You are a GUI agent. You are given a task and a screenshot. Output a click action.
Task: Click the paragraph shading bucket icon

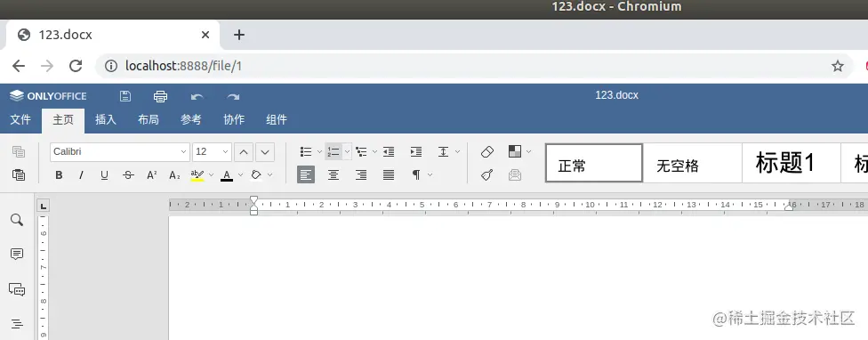coord(256,175)
